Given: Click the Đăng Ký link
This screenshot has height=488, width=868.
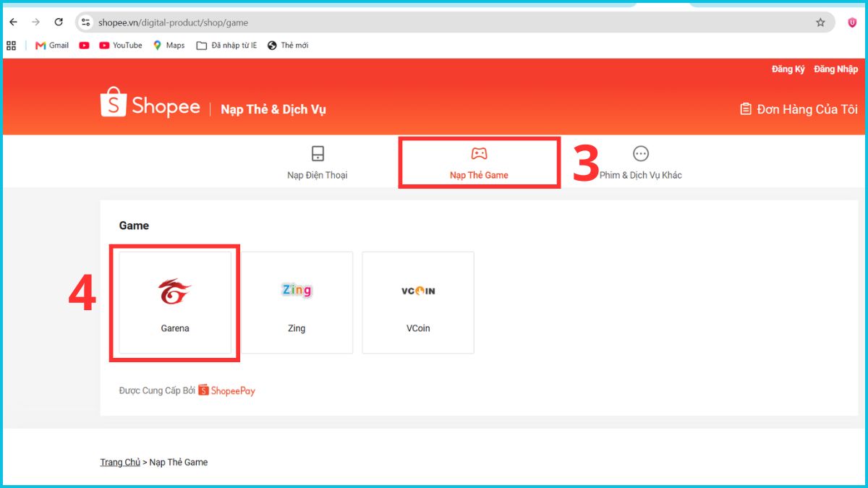Looking at the screenshot, I should (x=788, y=69).
